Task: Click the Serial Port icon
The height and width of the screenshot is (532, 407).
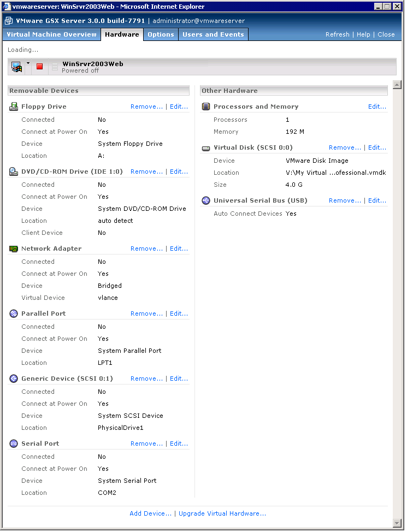Action: [14, 444]
